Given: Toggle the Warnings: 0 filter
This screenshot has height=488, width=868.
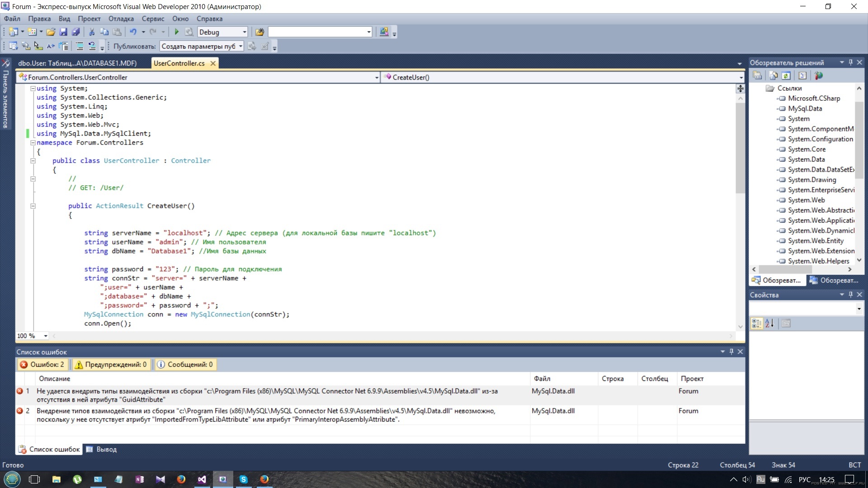Looking at the screenshot, I should (x=111, y=364).
